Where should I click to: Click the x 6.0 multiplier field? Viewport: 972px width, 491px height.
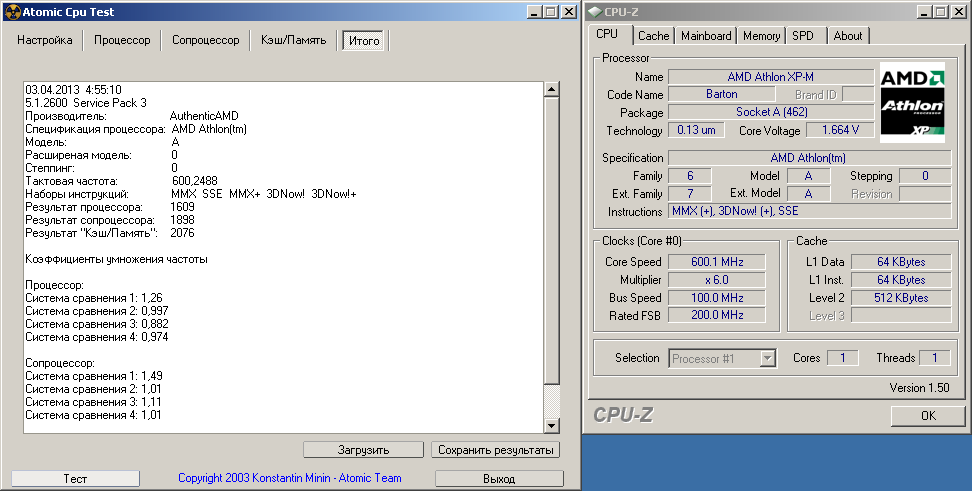coord(717,280)
